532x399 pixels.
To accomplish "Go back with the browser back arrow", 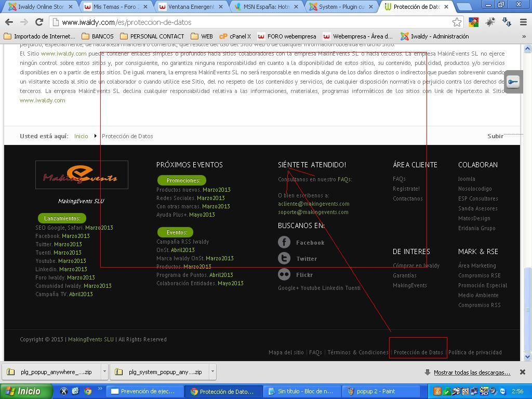I will point(9,22).
